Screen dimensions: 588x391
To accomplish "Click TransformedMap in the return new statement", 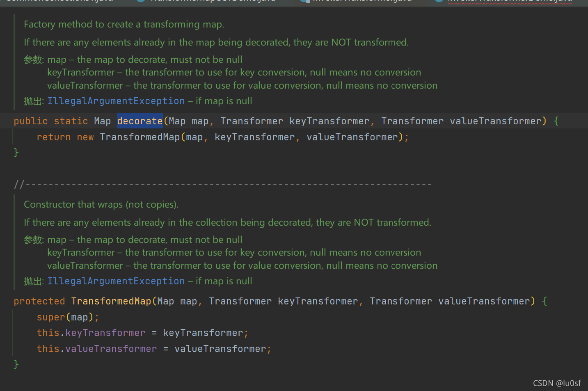I will (x=140, y=137).
